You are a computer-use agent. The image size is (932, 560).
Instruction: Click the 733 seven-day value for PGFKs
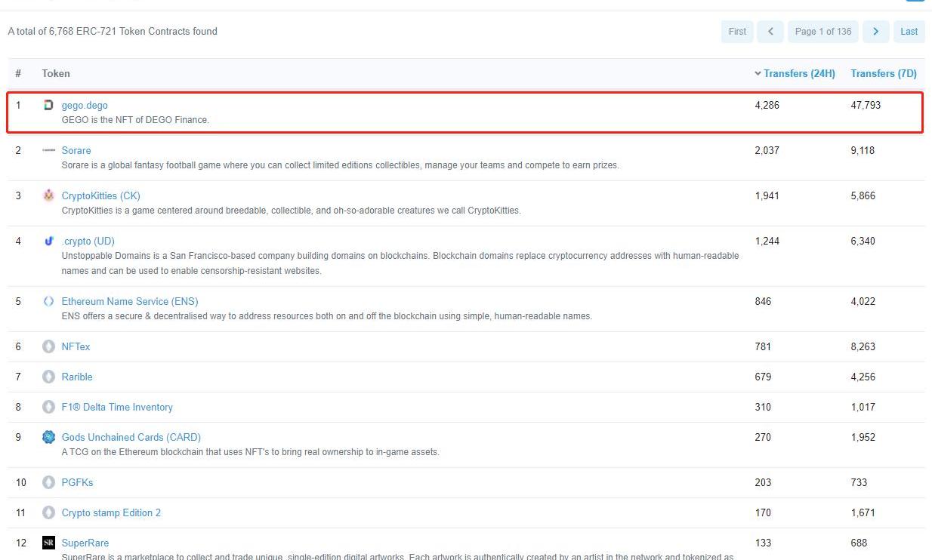(859, 482)
